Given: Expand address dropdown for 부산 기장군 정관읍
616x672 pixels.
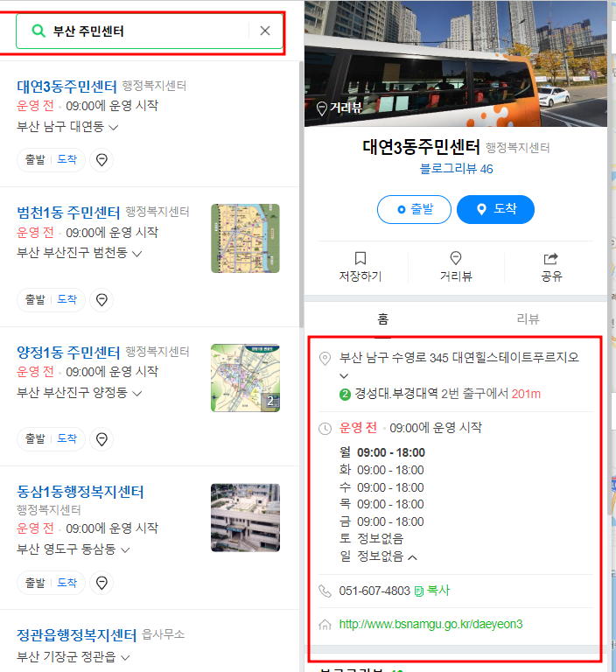Looking at the screenshot, I should pos(125,657).
